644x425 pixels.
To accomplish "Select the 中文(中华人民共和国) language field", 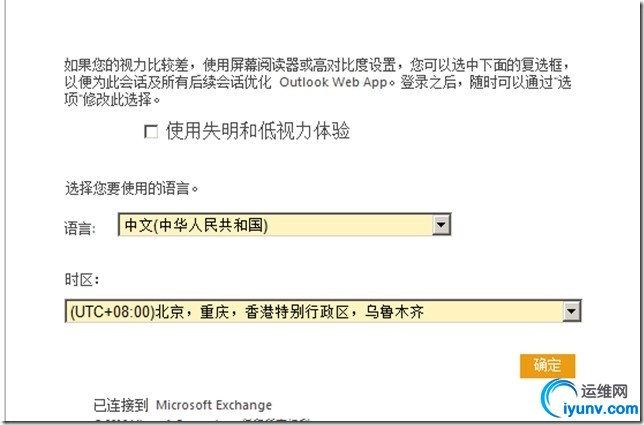I will (x=284, y=225).
